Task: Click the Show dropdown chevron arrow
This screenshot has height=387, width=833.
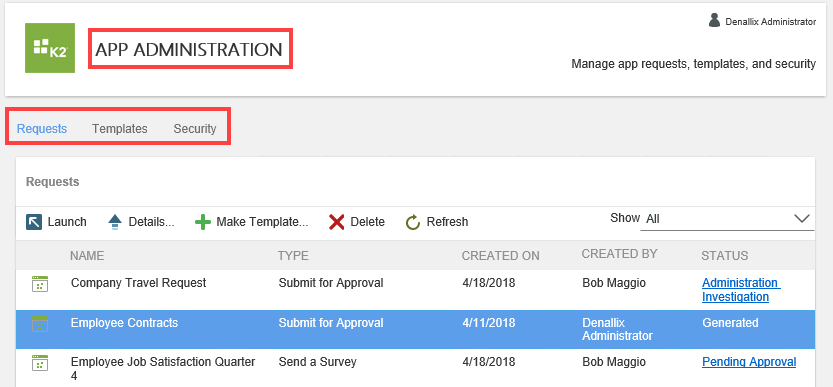Action: click(801, 218)
